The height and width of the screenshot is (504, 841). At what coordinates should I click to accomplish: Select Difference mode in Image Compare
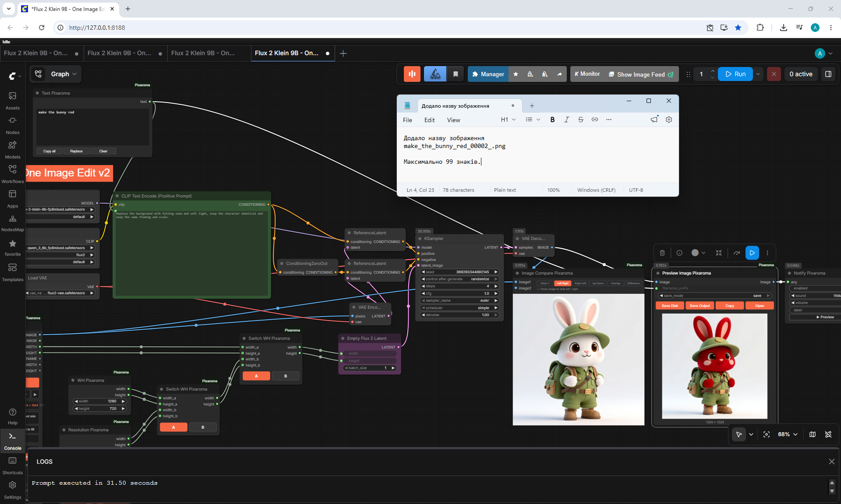tap(633, 283)
